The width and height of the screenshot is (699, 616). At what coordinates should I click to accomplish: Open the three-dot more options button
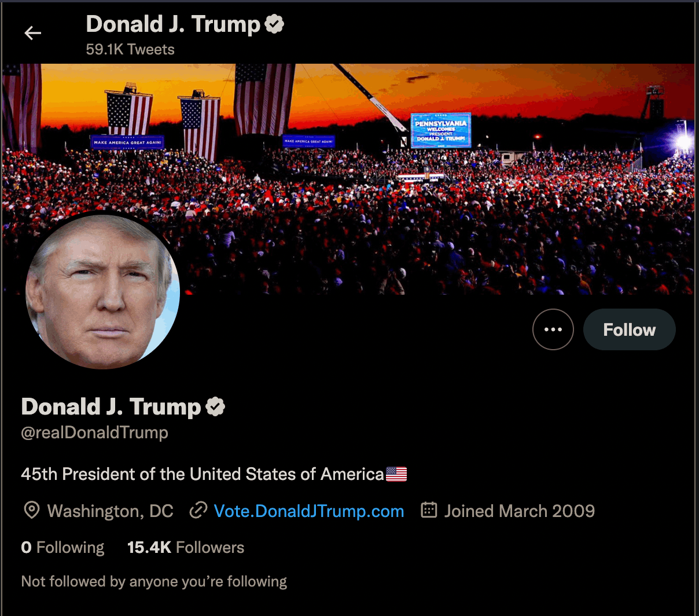(553, 329)
